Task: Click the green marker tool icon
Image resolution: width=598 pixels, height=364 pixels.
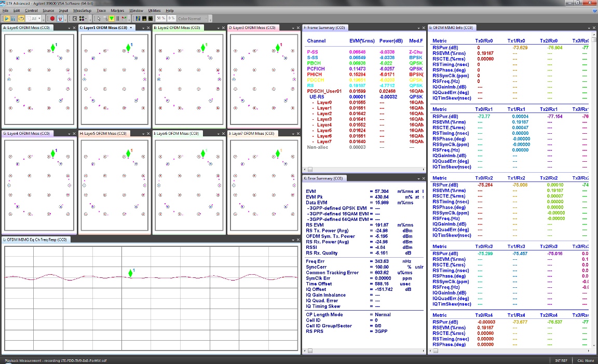Action: (112, 18)
